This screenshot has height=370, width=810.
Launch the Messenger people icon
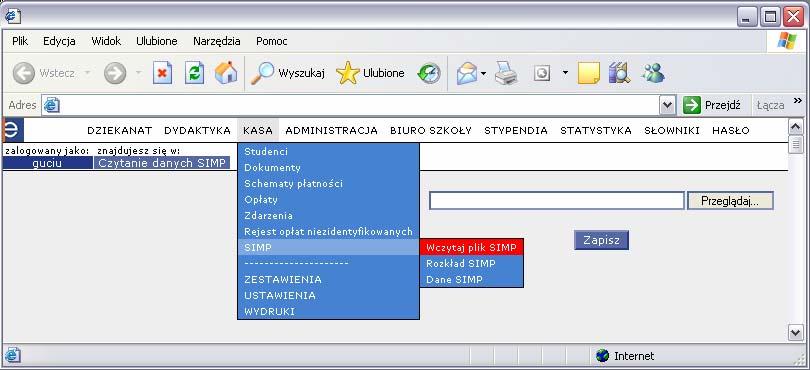653,73
